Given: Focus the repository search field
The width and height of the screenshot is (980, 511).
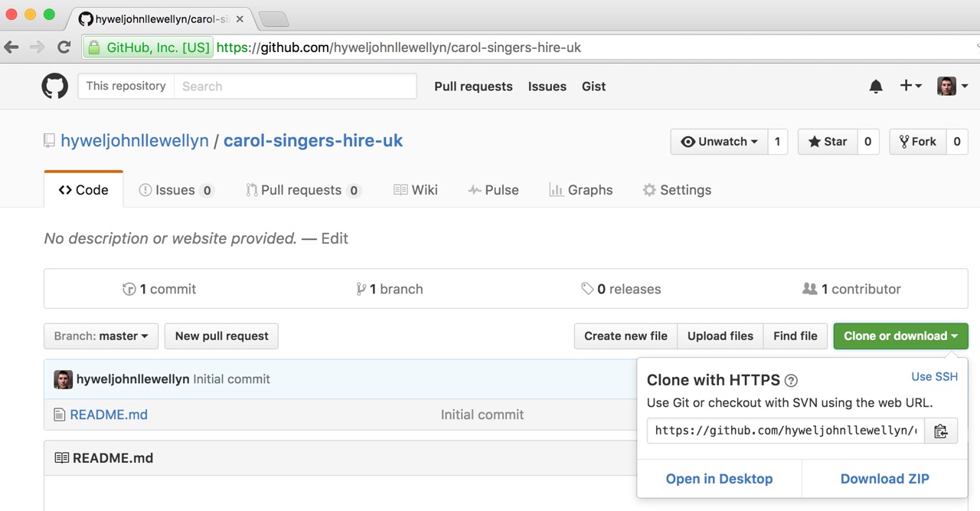Looking at the screenshot, I should pos(295,86).
